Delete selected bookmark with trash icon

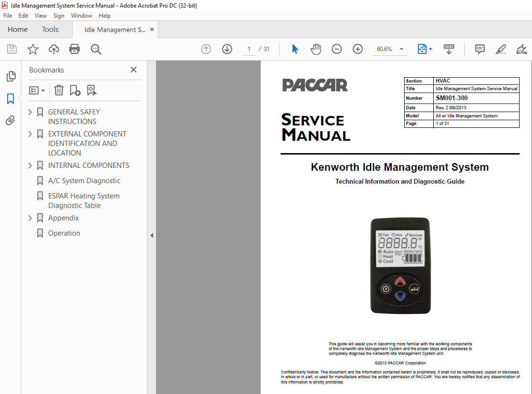coord(59,90)
